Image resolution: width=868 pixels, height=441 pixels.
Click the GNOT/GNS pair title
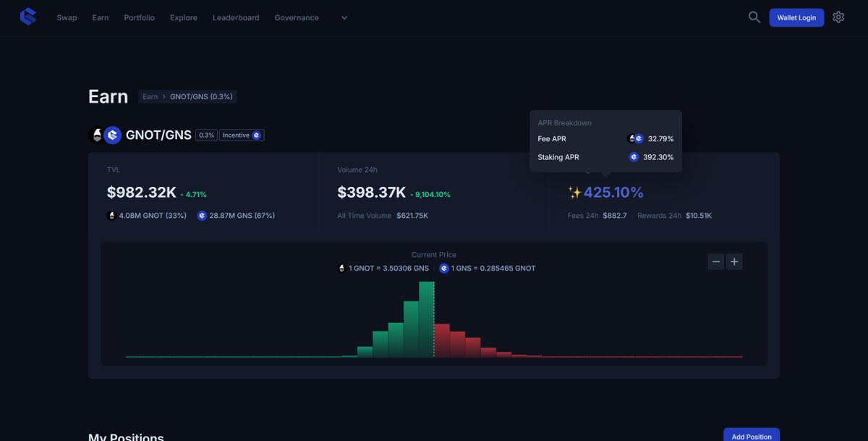click(158, 135)
